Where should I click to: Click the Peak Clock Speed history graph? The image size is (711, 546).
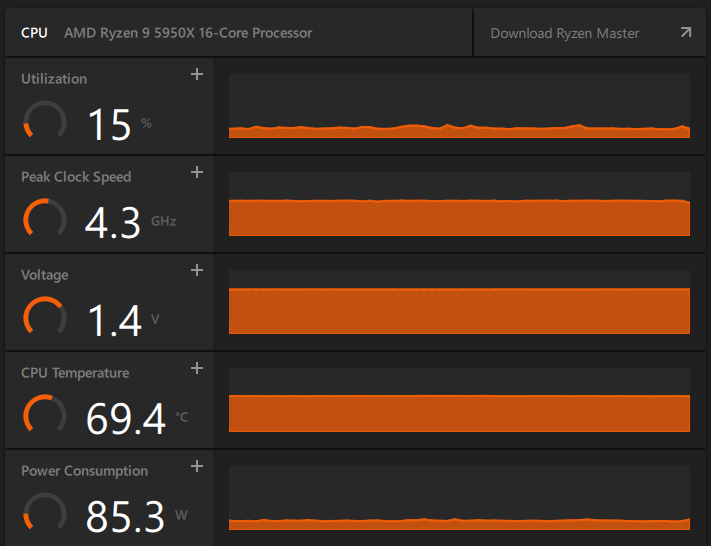tap(459, 204)
